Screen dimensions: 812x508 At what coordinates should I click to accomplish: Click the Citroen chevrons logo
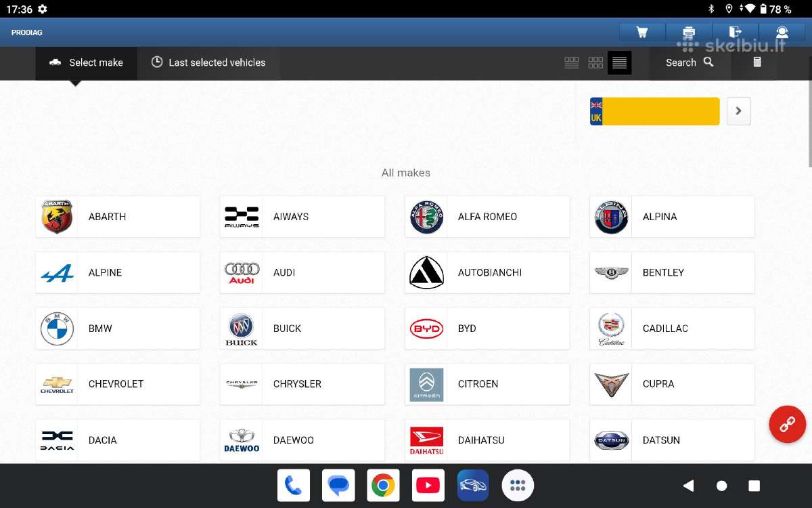[x=426, y=385]
